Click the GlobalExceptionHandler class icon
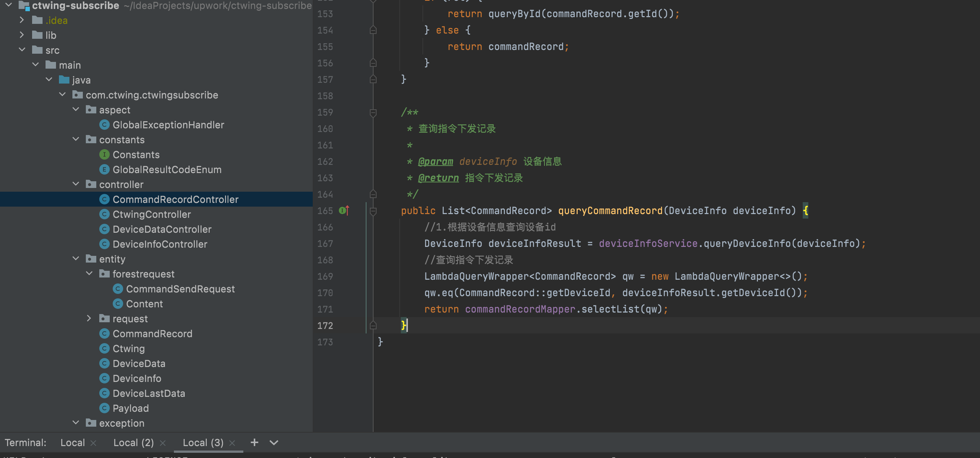 coord(104,125)
